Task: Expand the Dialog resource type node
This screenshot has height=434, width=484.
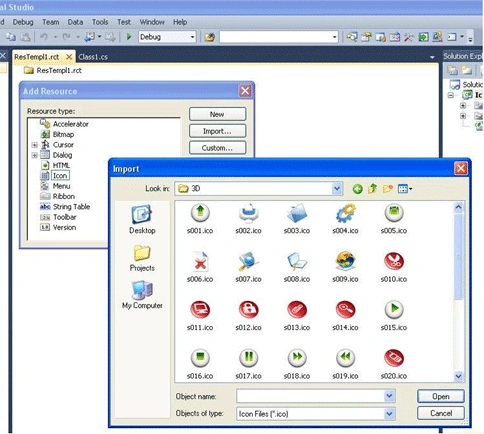Action: click(34, 155)
